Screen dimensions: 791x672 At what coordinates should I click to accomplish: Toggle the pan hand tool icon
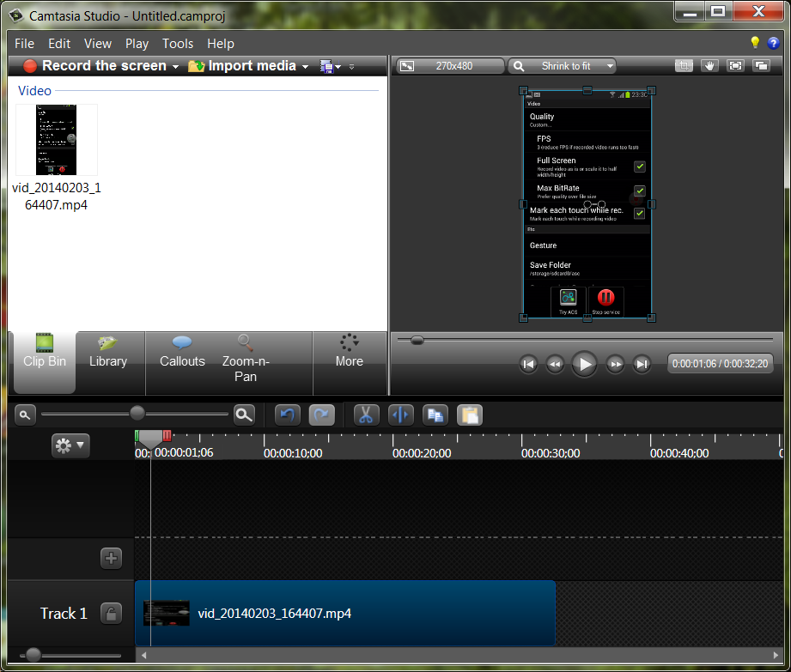point(709,66)
